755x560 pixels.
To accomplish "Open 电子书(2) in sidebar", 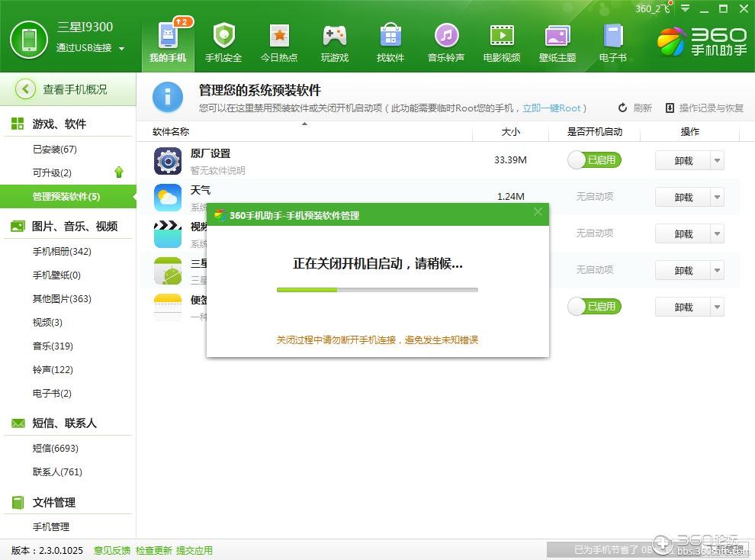I will click(52, 393).
